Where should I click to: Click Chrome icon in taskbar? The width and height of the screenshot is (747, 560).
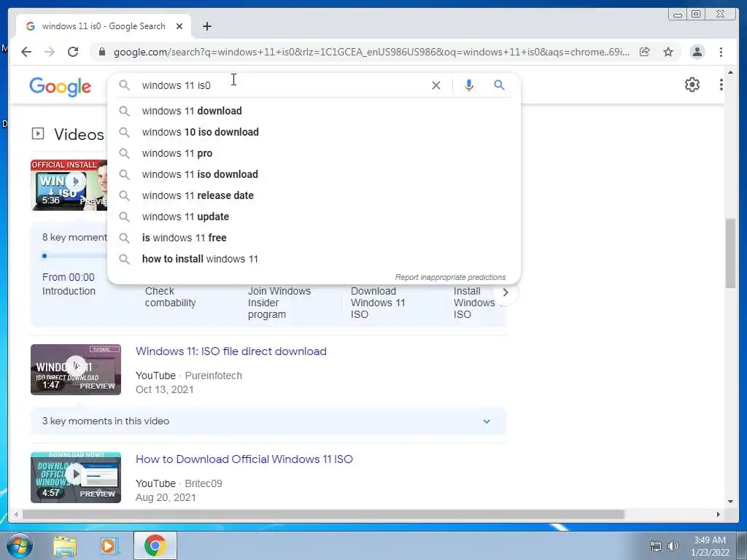[x=155, y=545]
